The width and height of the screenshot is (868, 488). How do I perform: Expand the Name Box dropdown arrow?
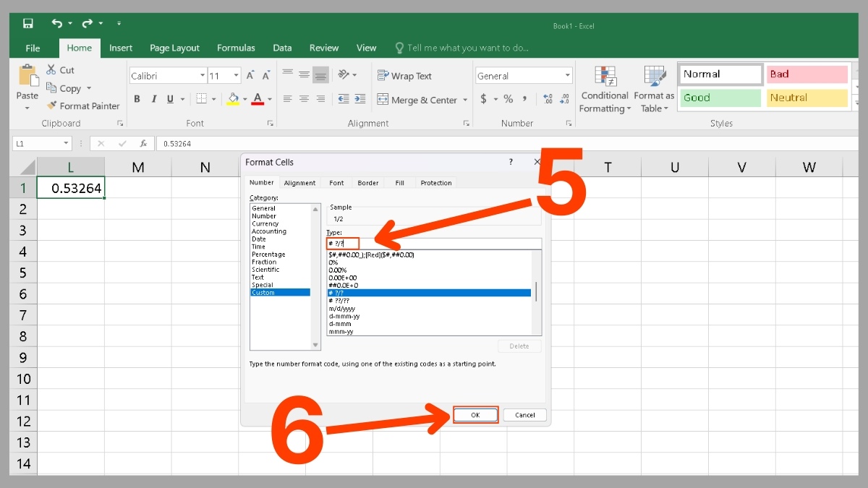(65, 143)
